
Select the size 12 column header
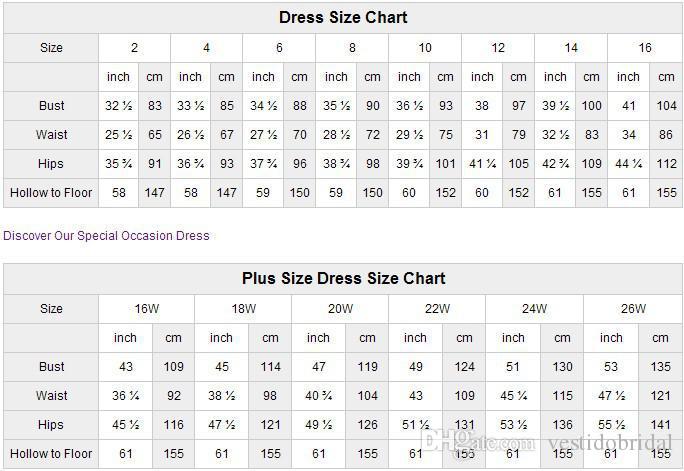click(x=498, y=48)
